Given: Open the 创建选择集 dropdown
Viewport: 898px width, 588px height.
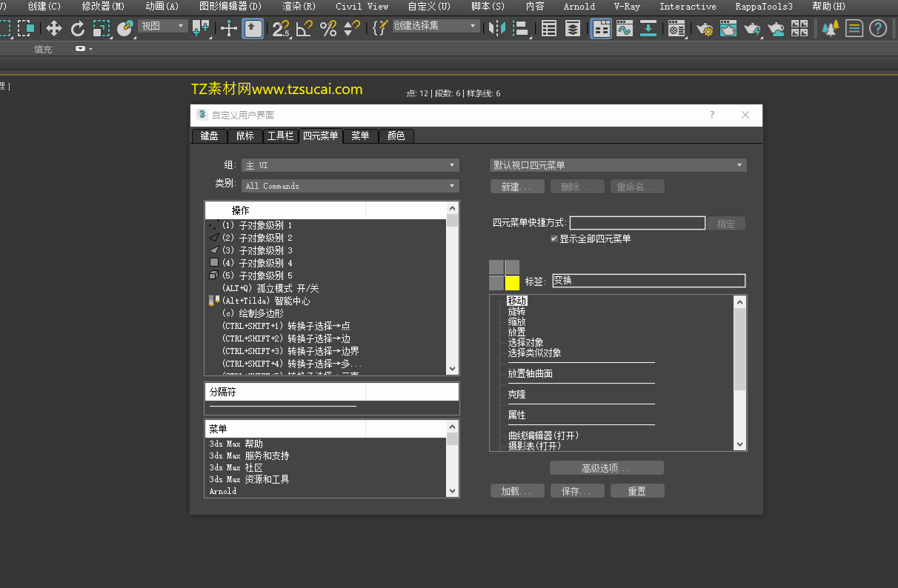Looking at the screenshot, I should pyautogui.click(x=436, y=26).
